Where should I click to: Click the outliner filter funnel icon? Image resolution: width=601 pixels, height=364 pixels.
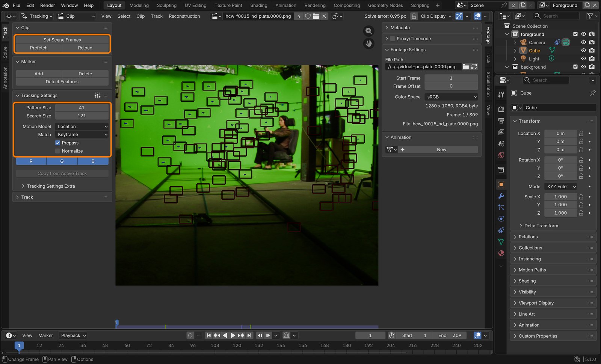[x=590, y=16]
